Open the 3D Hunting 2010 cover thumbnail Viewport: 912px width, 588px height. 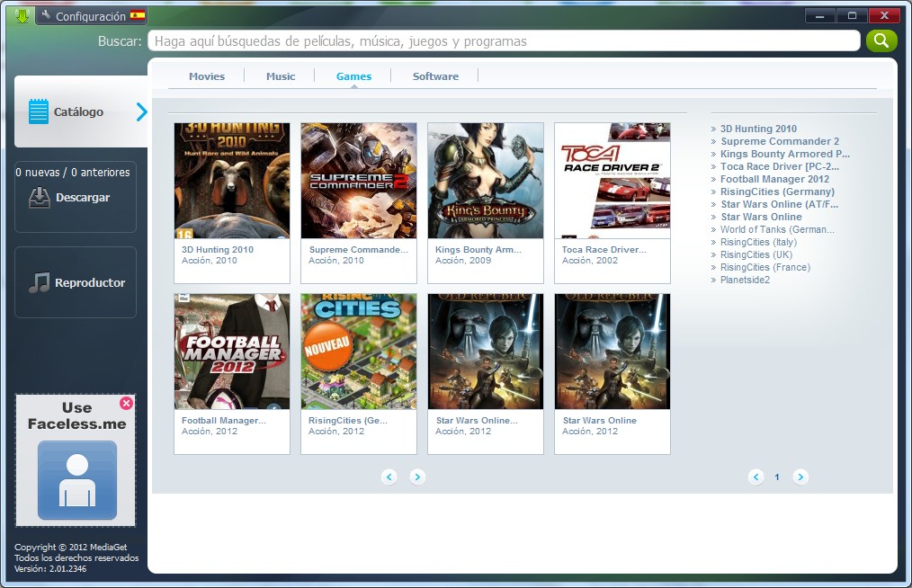[x=232, y=181]
